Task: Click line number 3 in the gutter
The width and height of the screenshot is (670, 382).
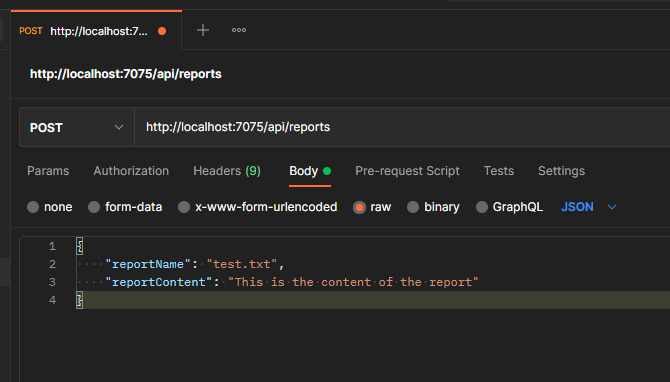Action: point(52,282)
